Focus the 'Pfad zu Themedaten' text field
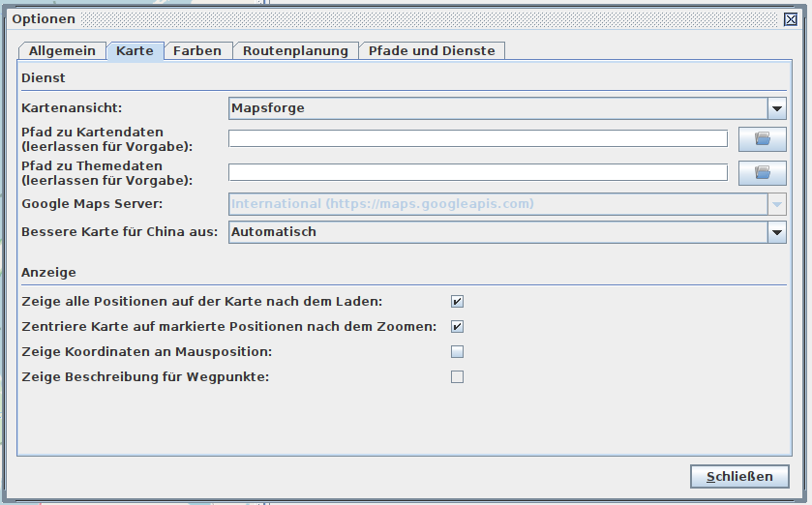 click(x=477, y=173)
